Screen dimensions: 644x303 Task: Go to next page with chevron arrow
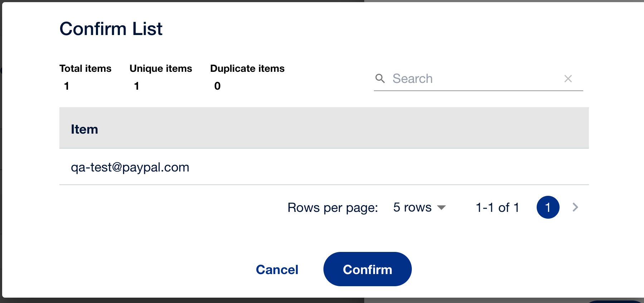pyautogui.click(x=575, y=207)
